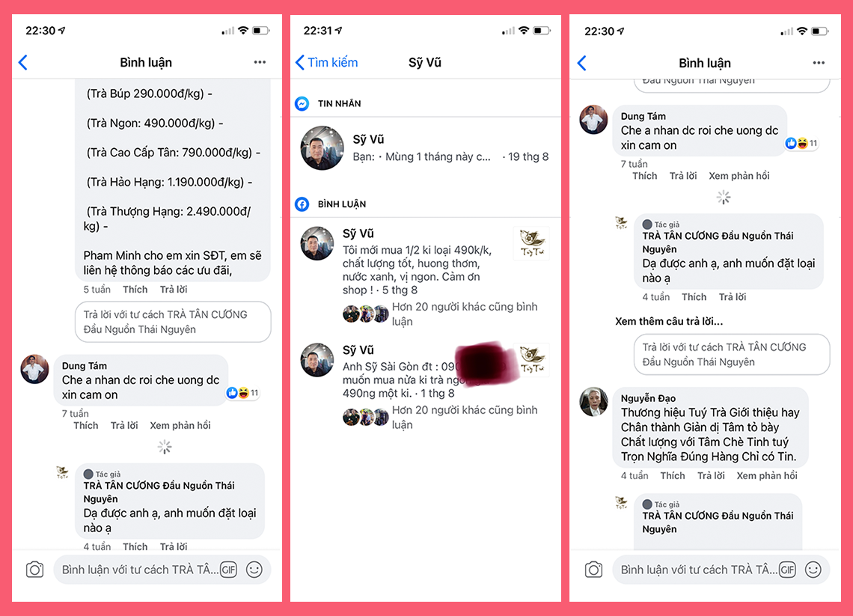Open Sỹ Vũ message conversation row
Screen dimensions: 853x616
(426, 148)
